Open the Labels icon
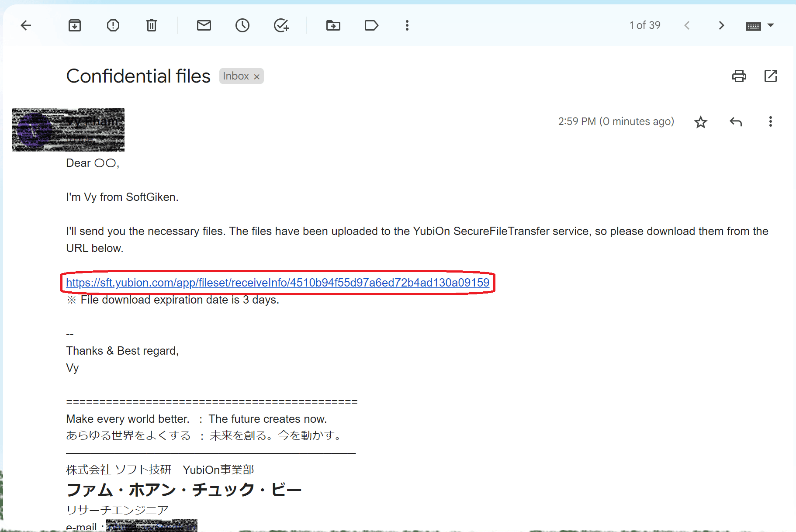This screenshot has height=532, width=796. click(371, 25)
